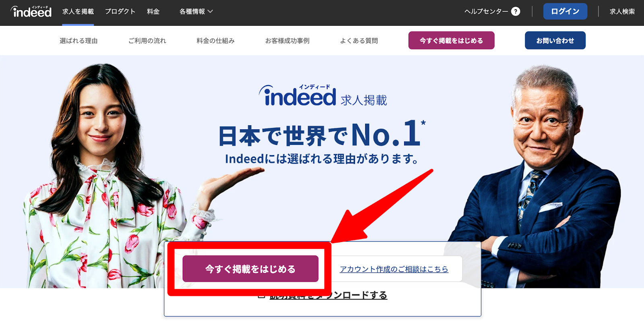Click the Indeed logo in top bar
This screenshot has width=644, height=333.
coord(31,12)
